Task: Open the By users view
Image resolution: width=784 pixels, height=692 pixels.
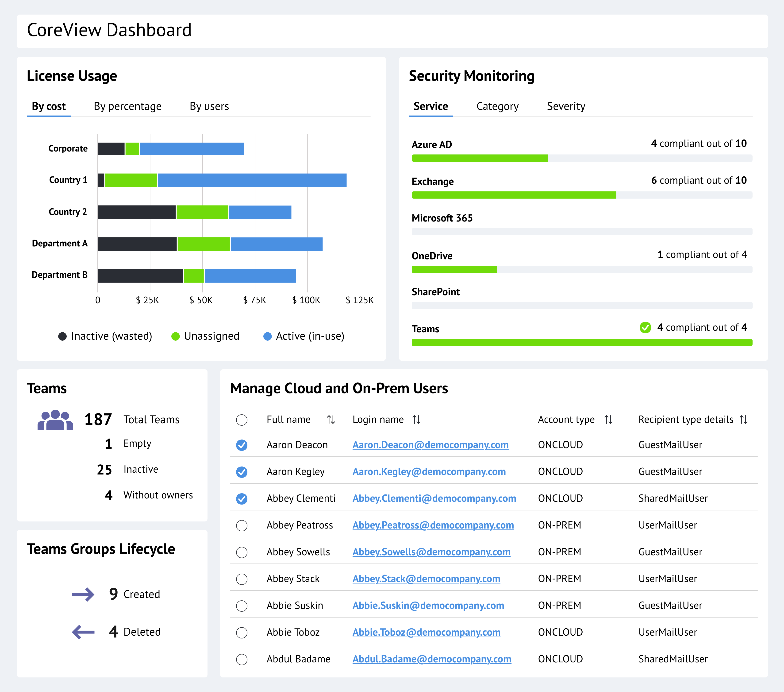Action: [209, 106]
